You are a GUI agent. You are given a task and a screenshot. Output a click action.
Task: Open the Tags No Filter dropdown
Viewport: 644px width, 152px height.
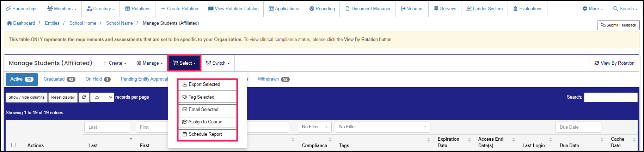(x=382, y=127)
